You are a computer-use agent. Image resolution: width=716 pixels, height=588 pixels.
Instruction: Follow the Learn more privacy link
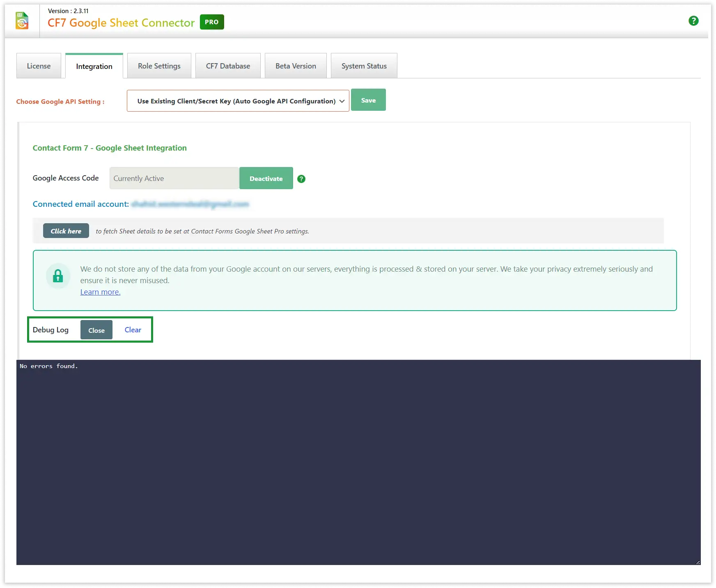tap(100, 292)
